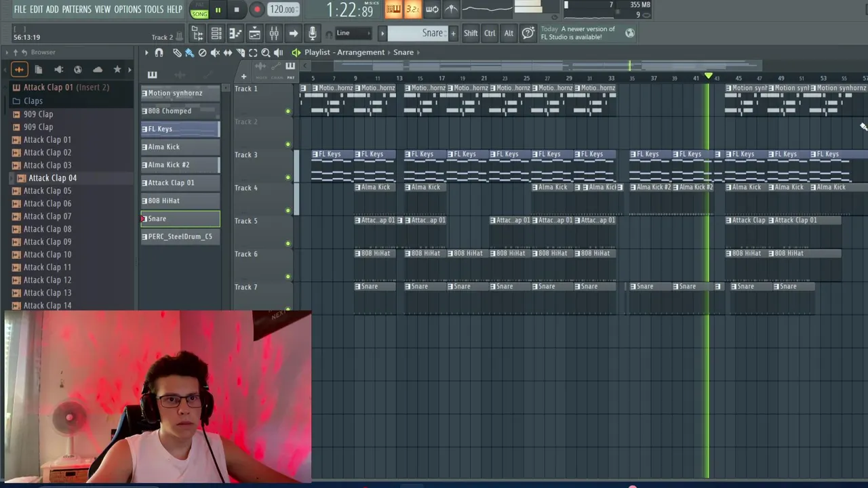Viewport: 868px width, 488px height.
Task: Click the arrow icon next to mixer
Action: click(x=293, y=33)
